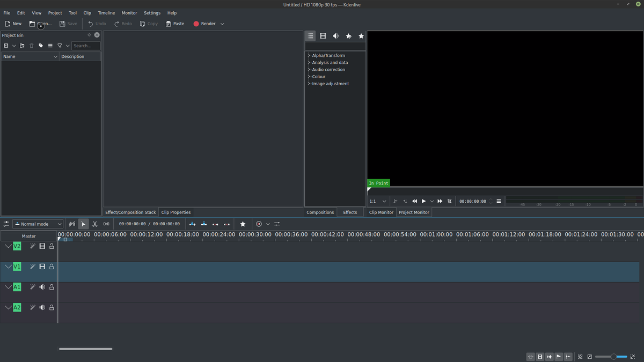This screenshot has height=362, width=644.
Task: Click fit zoom to project icon
Action: pyautogui.click(x=580, y=357)
